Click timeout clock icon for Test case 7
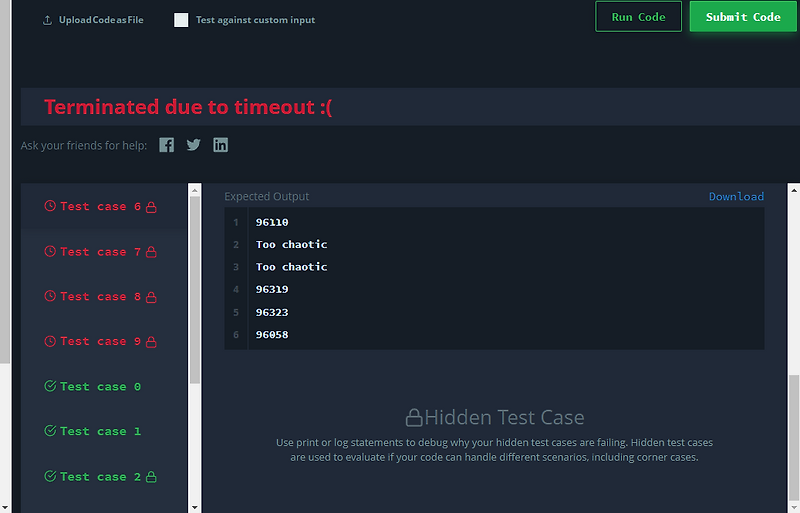Viewport: 800px width, 513px height. click(50, 251)
